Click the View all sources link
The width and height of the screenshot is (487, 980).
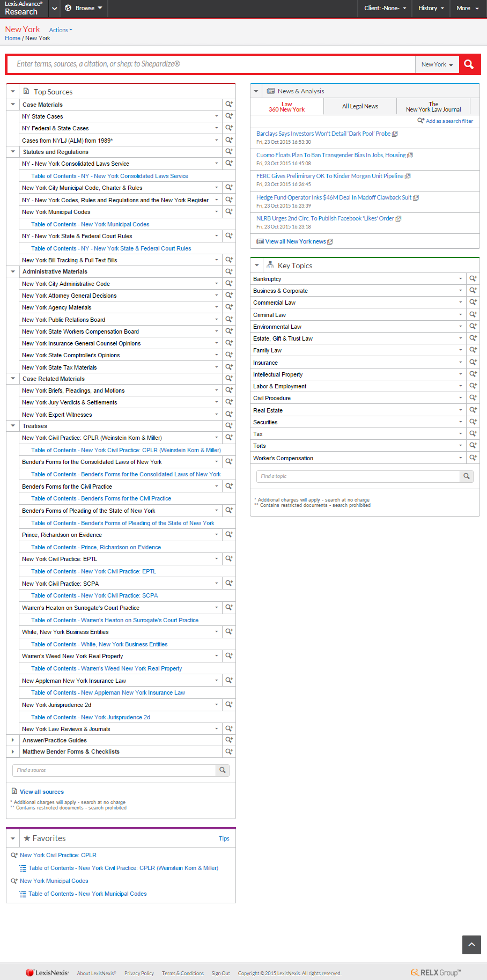coord(42,792)
